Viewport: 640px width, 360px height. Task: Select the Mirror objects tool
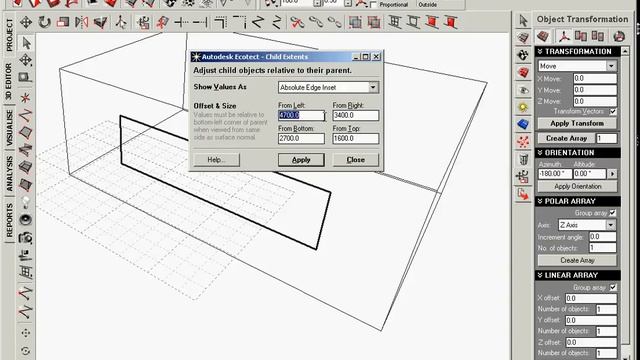click(x=81, y=22)
